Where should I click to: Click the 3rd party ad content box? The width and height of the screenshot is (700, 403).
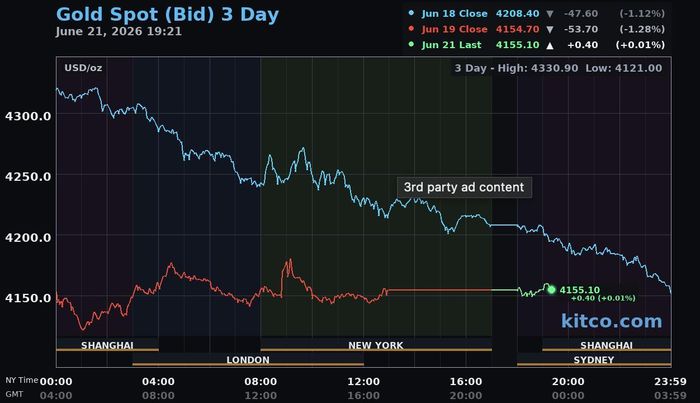point(464,187)
